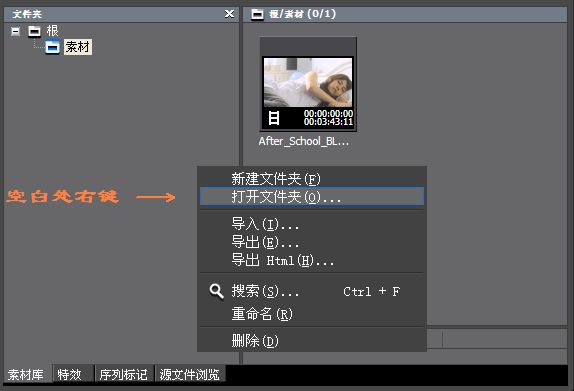Select the 素材 folder label
This screenshot has height=391, width=574.
pos(78,47)
